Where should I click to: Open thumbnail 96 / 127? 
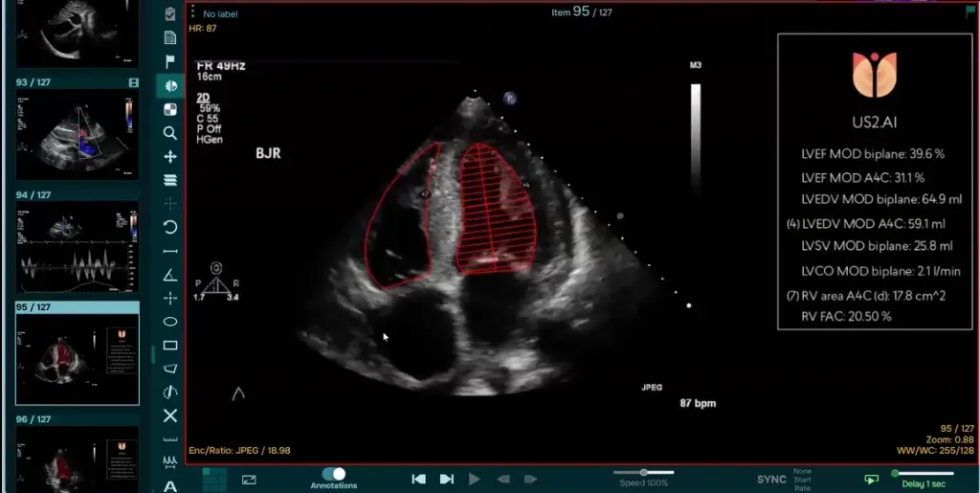click(x=78, y=459)
